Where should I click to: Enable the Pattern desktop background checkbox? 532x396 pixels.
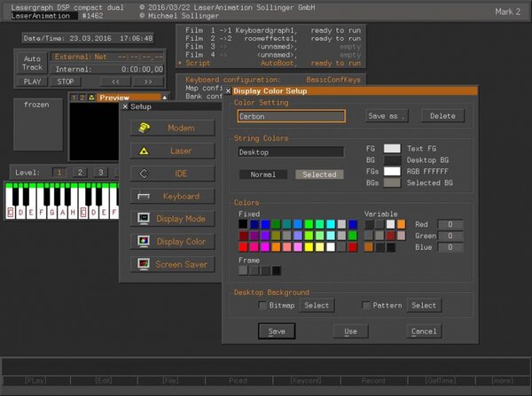365,305
